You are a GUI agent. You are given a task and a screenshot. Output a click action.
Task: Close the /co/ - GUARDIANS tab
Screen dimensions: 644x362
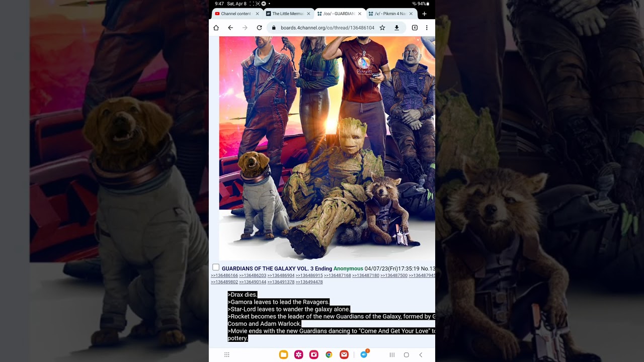click(359, 14)
